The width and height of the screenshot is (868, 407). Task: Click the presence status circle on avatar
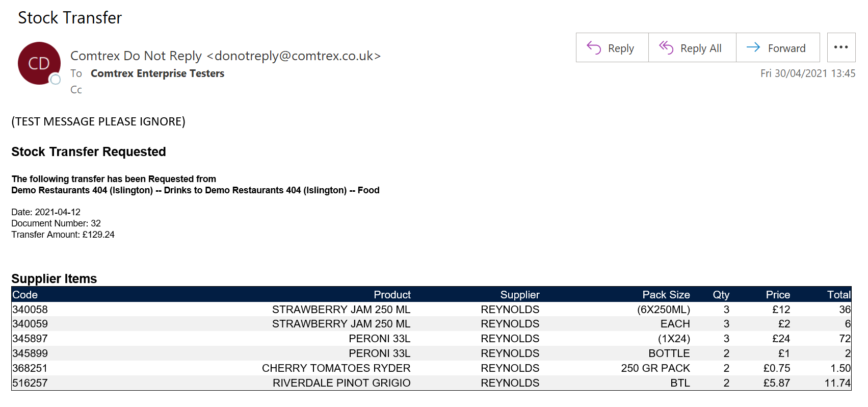(x=55, y=79)
